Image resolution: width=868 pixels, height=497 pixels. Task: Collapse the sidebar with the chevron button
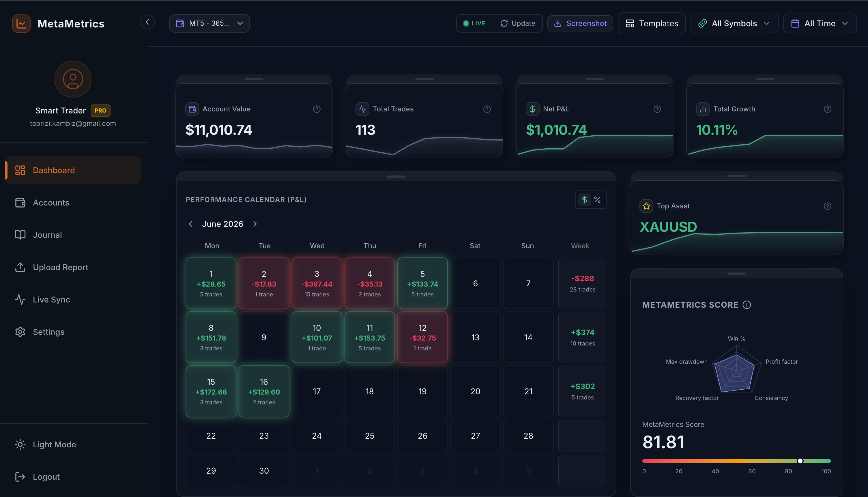(147, 22)
